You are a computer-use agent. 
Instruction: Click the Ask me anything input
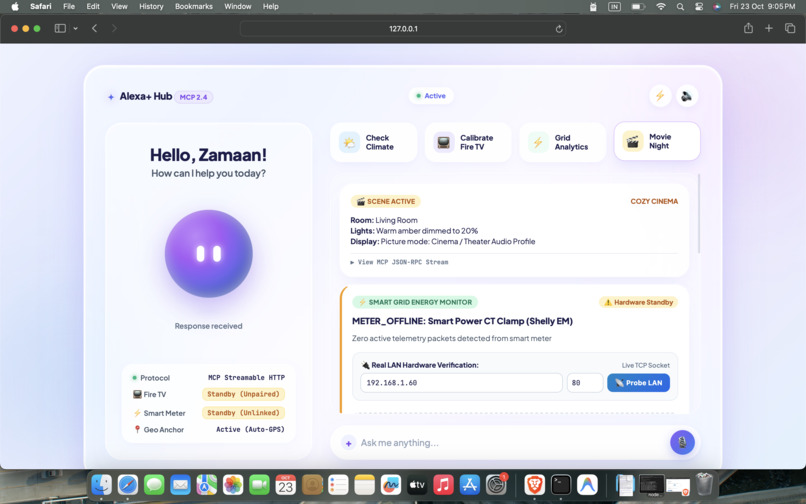[511, 443]
